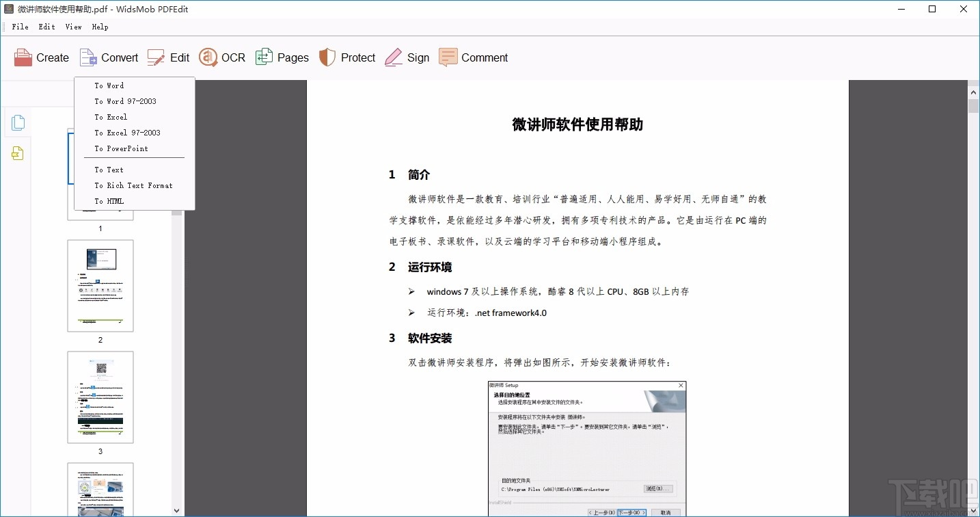
Task: Launch the OCR tool
Action: tap(221, 57)
